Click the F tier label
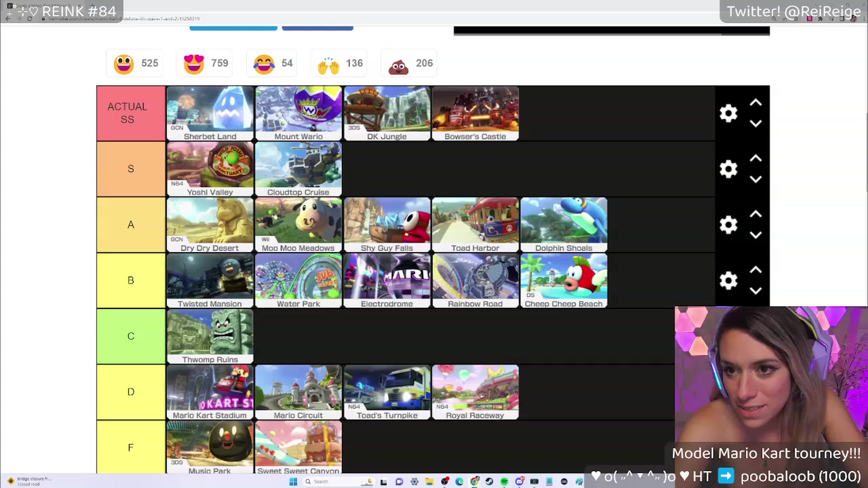The height and width of the screenshot is (488, 868). 131,447
